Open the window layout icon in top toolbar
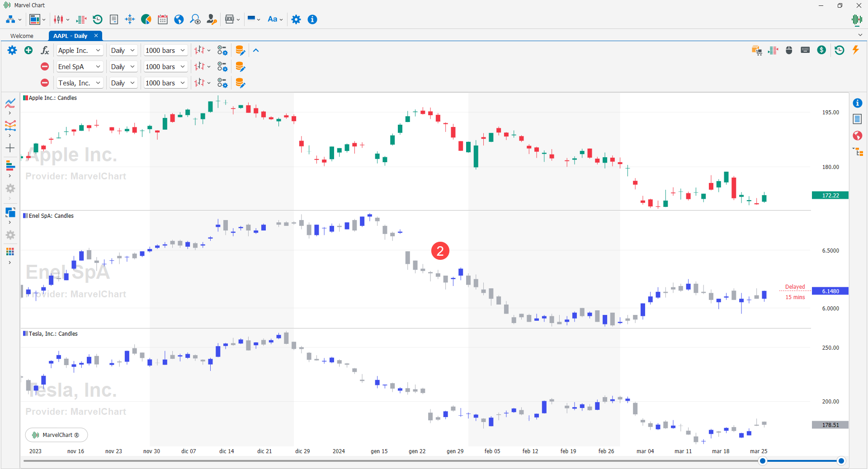Viewport: 868px width, 469px height. click(34, 19)
